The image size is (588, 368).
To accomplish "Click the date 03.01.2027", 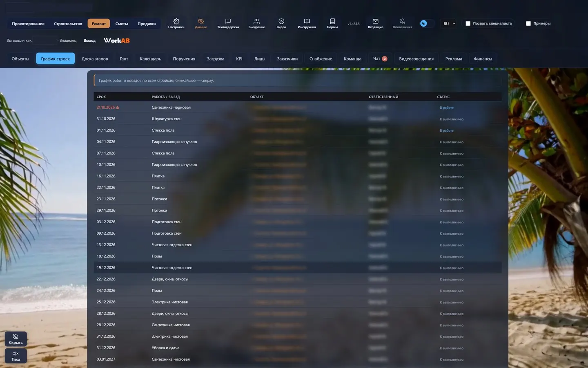I will [106, 359].
